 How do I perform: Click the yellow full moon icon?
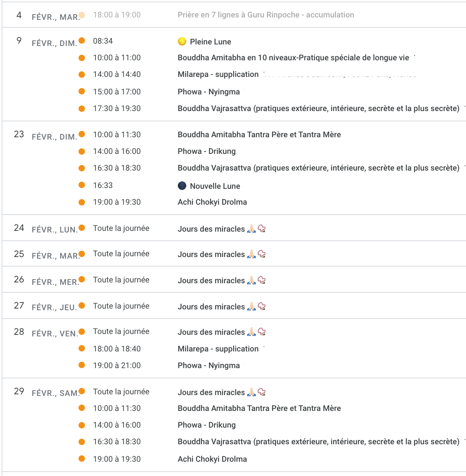pyautogui.click(x=182, y=41)
